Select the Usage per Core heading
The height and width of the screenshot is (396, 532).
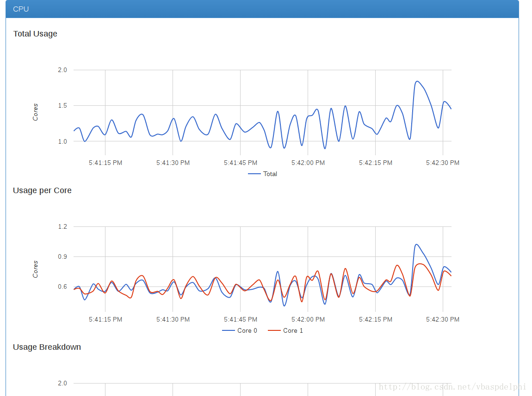(42, 190)
